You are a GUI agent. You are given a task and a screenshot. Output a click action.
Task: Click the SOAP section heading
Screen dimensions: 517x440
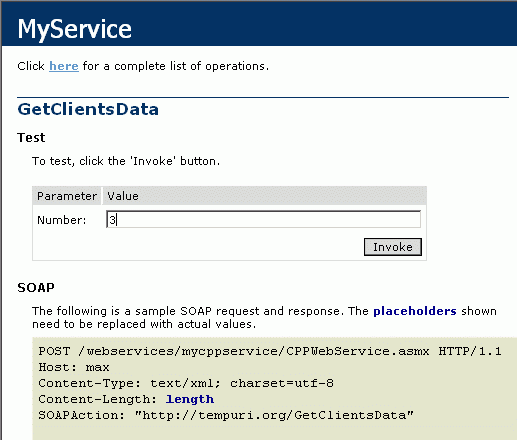36,287
